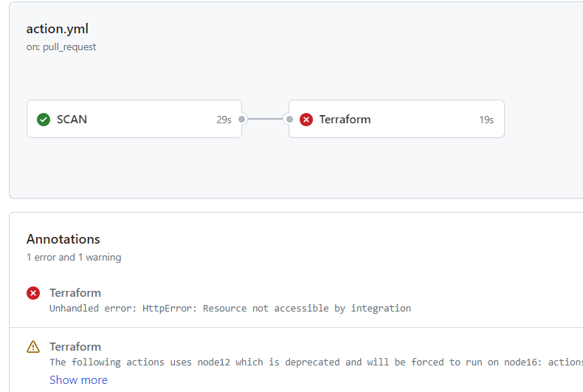Open the Terraform warning annotation title

pyautogui.click(x=75, y=347)
